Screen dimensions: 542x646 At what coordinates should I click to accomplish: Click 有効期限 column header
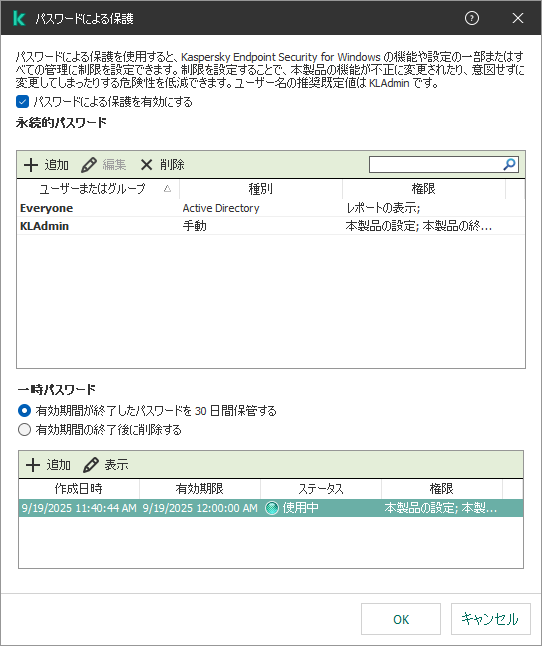click(200, 489)
